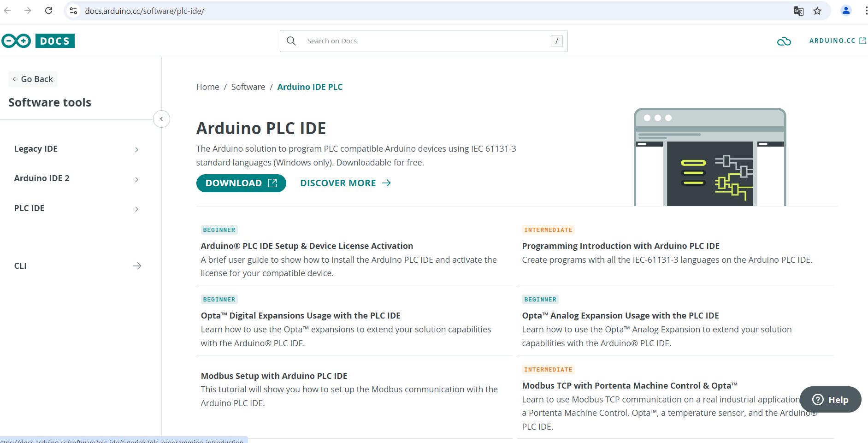Bookmark this page with the star icon
868x443 pixels.
coord(817,11)
